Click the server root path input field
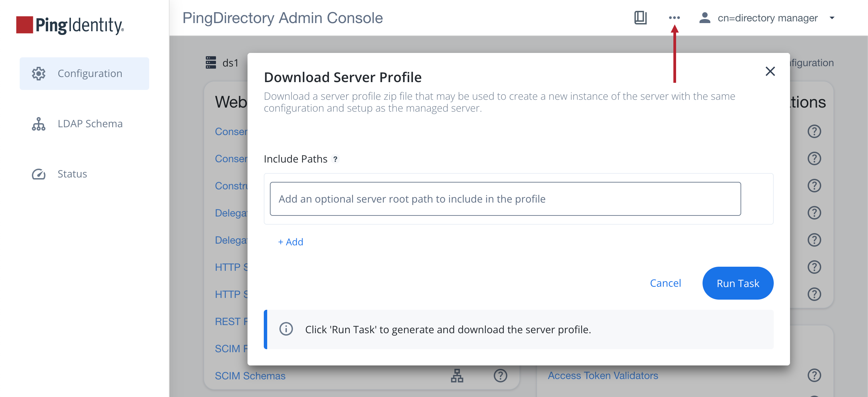 [x=505, y=199]
